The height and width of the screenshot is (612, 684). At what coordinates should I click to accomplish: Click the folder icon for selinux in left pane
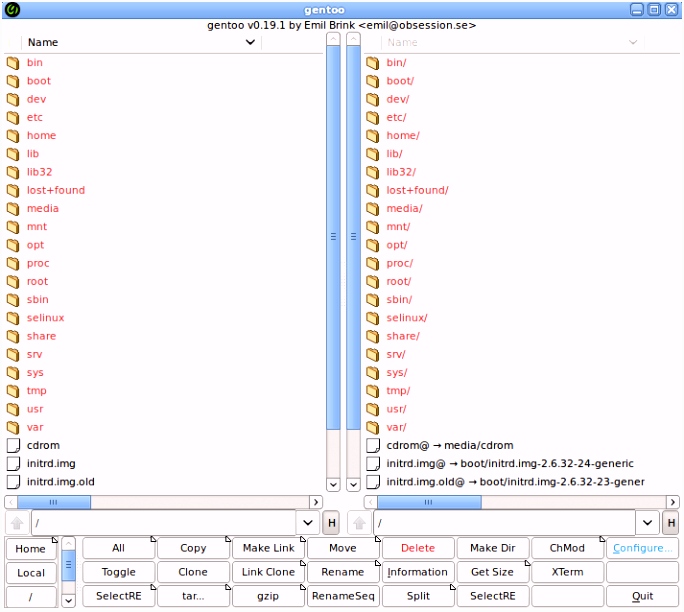[13, 318]
